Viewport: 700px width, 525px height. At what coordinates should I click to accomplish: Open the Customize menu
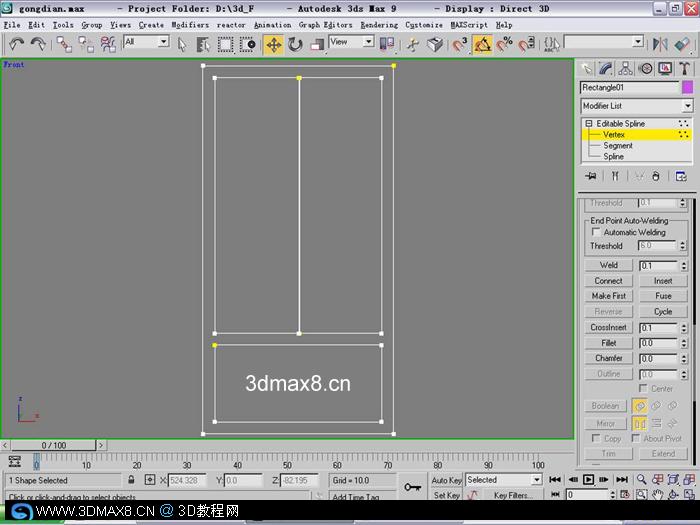424,25
